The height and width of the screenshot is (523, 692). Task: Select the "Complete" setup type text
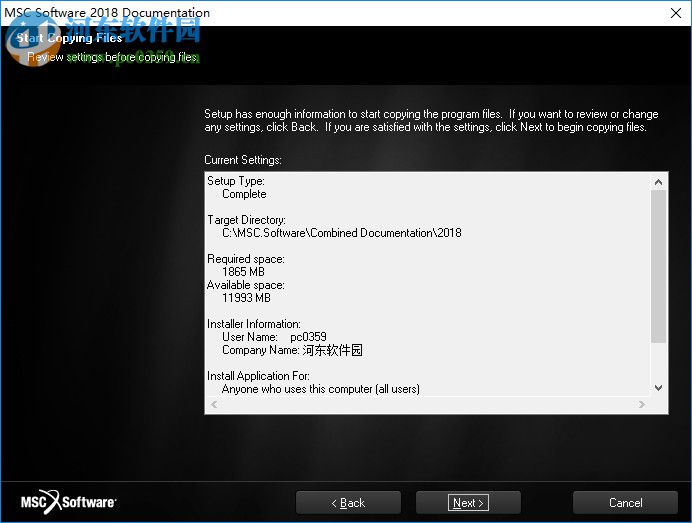[x=244, y=194]
